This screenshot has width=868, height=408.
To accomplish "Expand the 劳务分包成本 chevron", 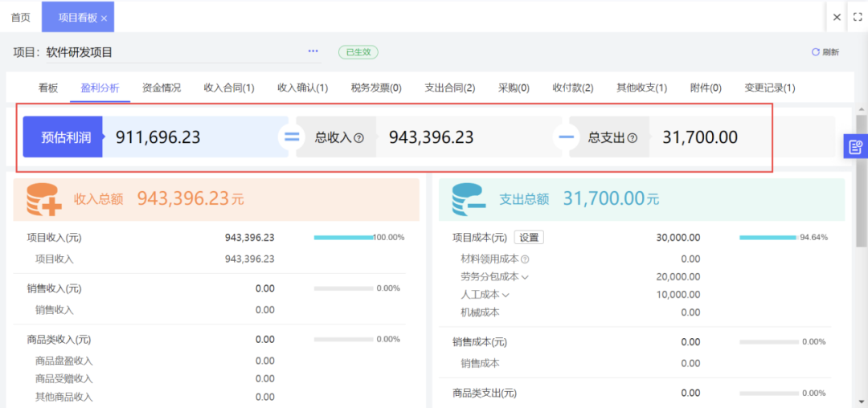I will point(525,277).
